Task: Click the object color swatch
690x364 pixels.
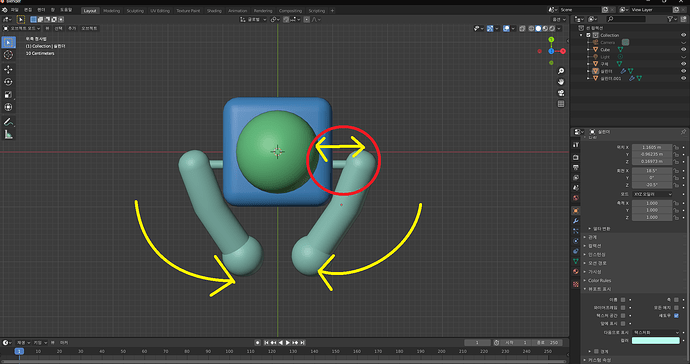Action: click(x=656, y=340)
